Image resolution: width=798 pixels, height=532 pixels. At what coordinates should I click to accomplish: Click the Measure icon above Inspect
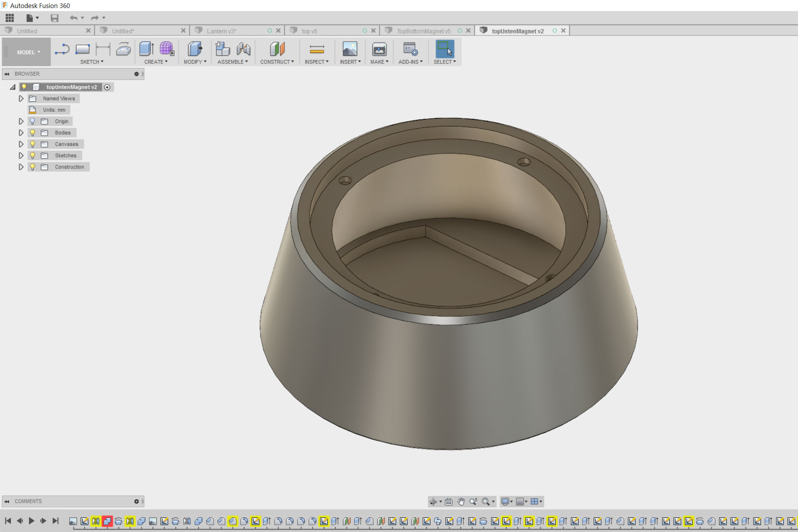(317, 49)
